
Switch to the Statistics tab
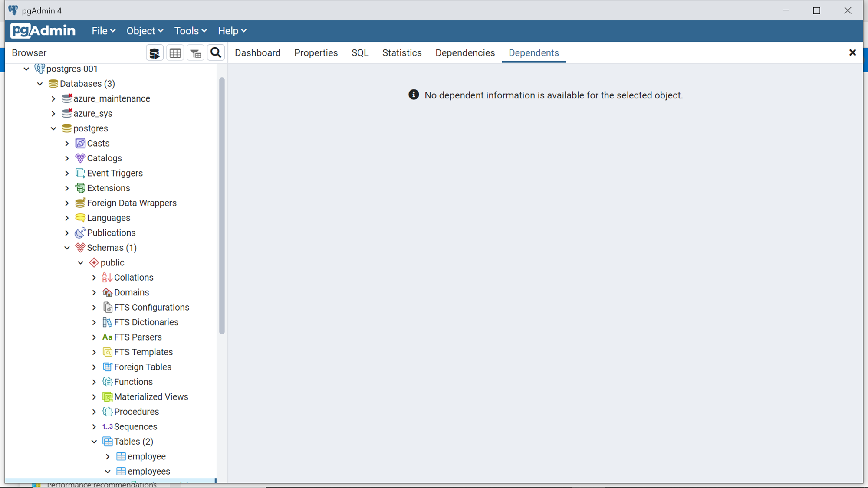[x=401, y=53]
